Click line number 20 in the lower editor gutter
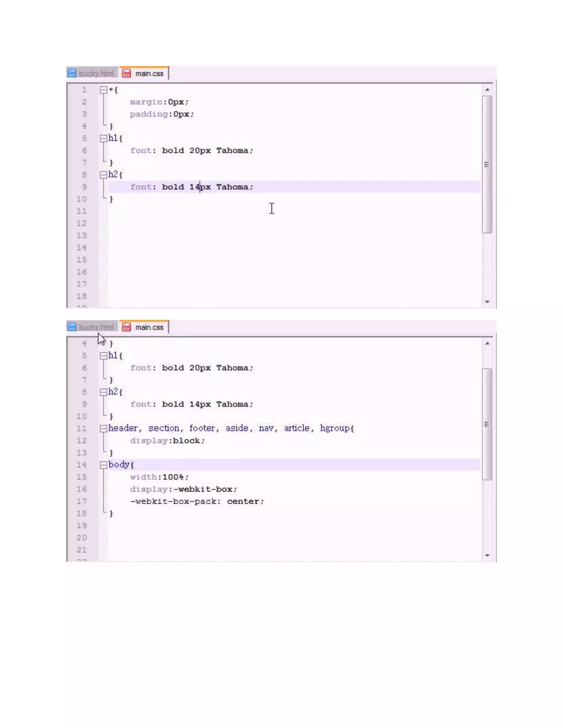The width and height of the screenshot is (563, 728). pyautogui.click(x=82, y=538)
